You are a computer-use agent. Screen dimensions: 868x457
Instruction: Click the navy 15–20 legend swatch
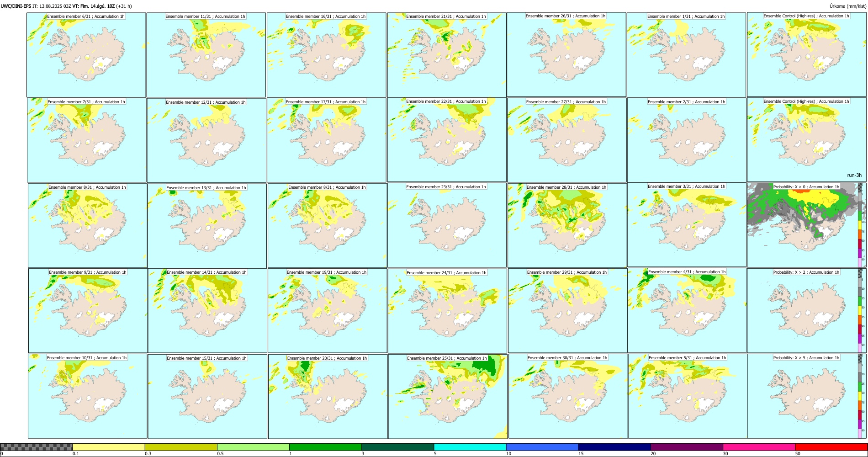point(614,447)
